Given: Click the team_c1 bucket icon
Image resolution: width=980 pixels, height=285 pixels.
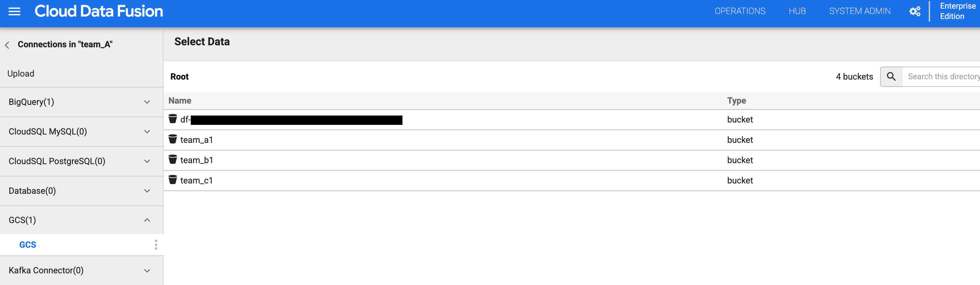Looking at the screenshot, I should click(173, 179).
